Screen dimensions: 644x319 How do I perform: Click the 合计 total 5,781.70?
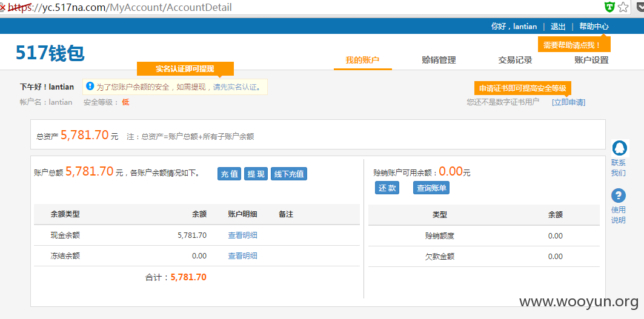pyautogui.click(x=188, y=277)
